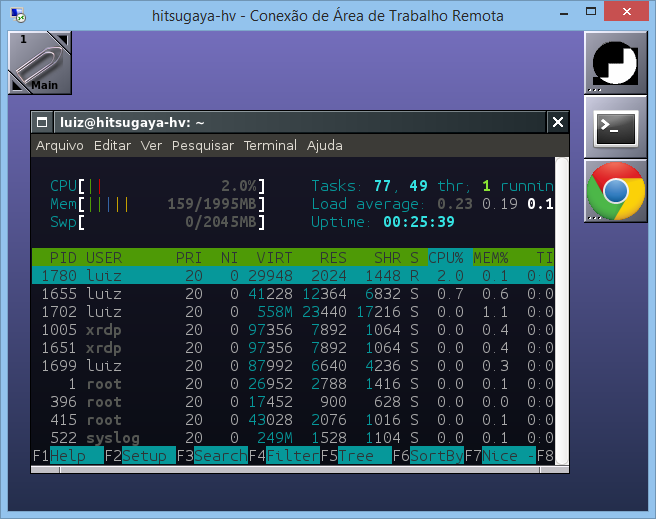Click the Remote Desktop connection title icon
This screenshot has width=656, height=519.
[x=18, y=15]
